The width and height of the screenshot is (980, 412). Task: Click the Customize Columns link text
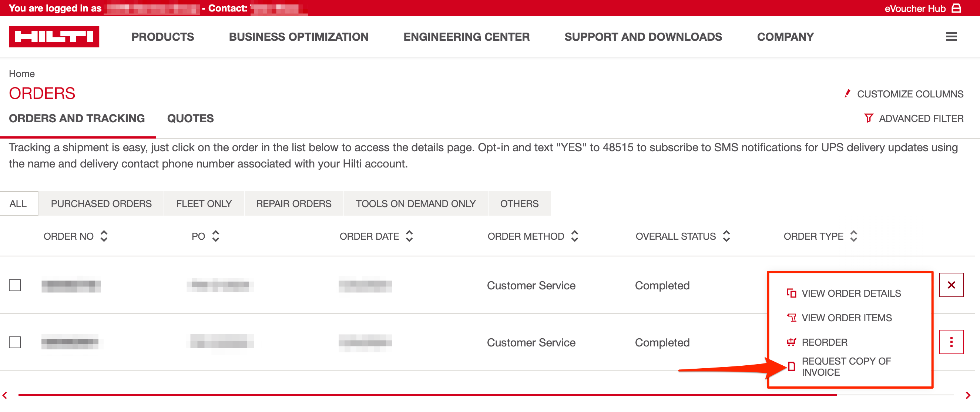coord(910,94)
